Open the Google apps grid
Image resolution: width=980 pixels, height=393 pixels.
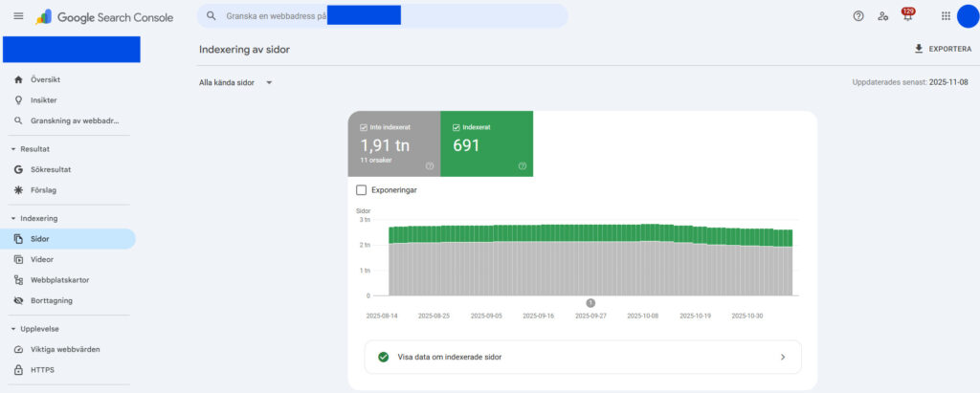pyautogui.click(x=946, y=16)
